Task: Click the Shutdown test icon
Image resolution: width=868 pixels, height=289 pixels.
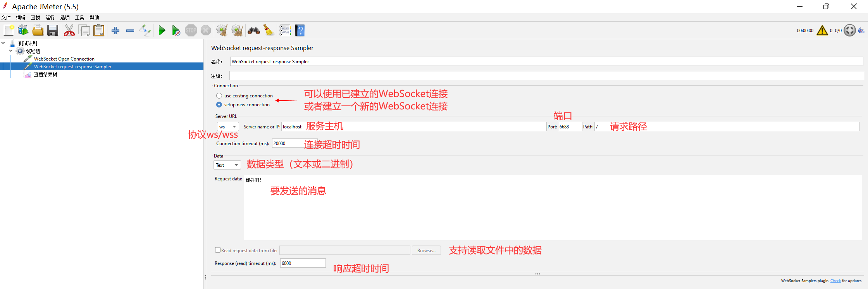Action: tap(206, 30)
